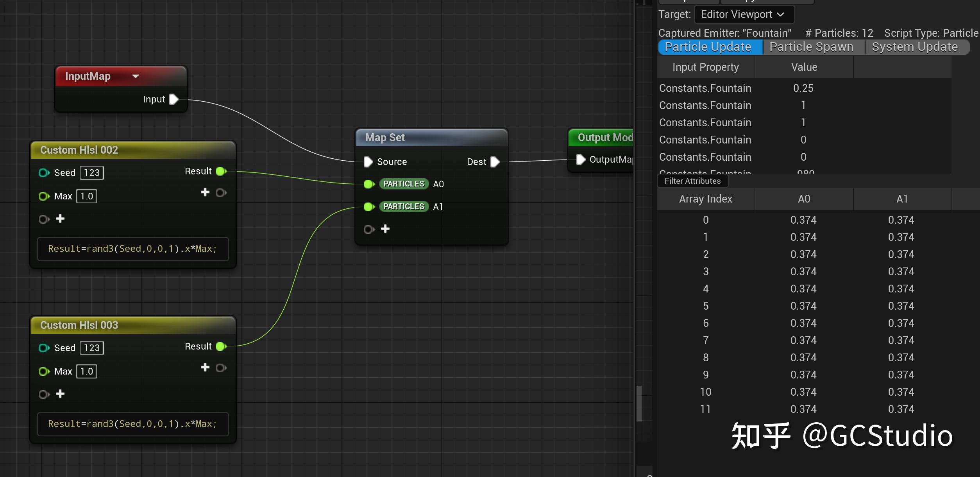The width and height of the screenshot is (980, 477).
Task: Click Custom Hlsl 002 Result output pin
Action: point(221,171)
